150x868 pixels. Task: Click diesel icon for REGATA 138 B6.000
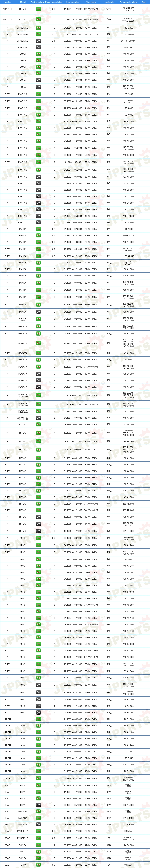click(x=38, y=374)
